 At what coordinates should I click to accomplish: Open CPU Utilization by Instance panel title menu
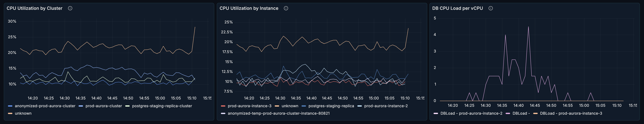pyautogui.click(x=249, y=8)
